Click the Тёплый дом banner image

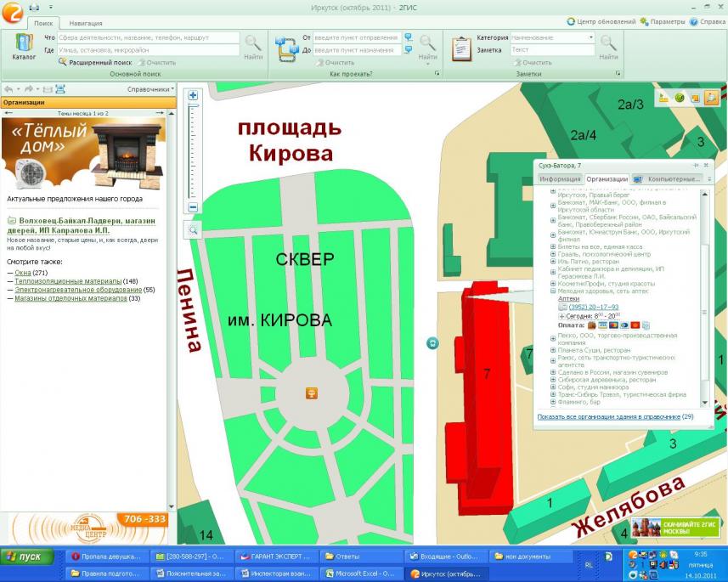[x=83, y=153]
